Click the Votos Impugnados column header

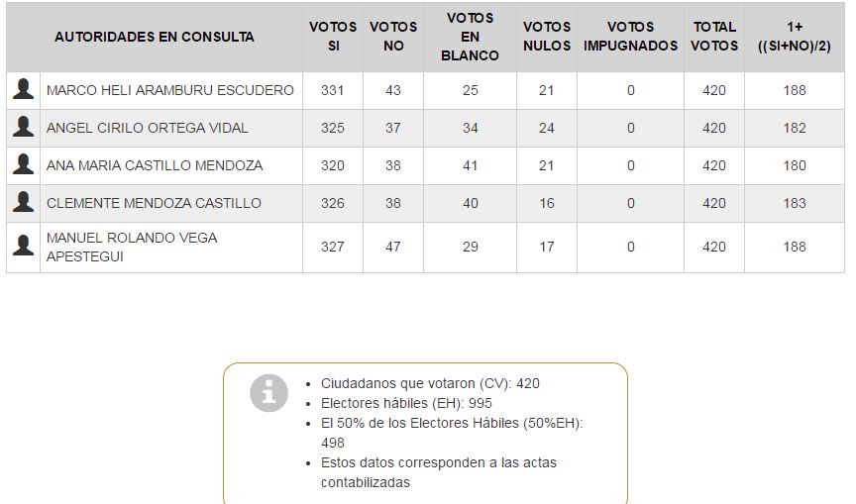[630, 37]
